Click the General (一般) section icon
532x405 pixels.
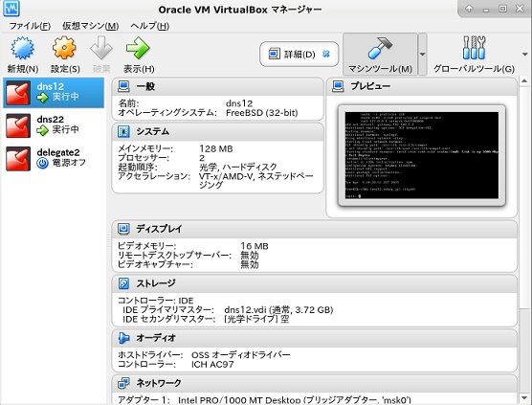click(123, 86)
